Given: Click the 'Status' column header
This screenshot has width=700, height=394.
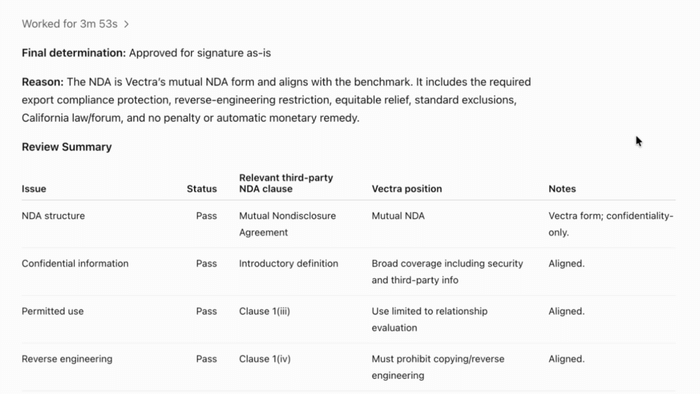Looking at the screenshot, I should 202,189.
